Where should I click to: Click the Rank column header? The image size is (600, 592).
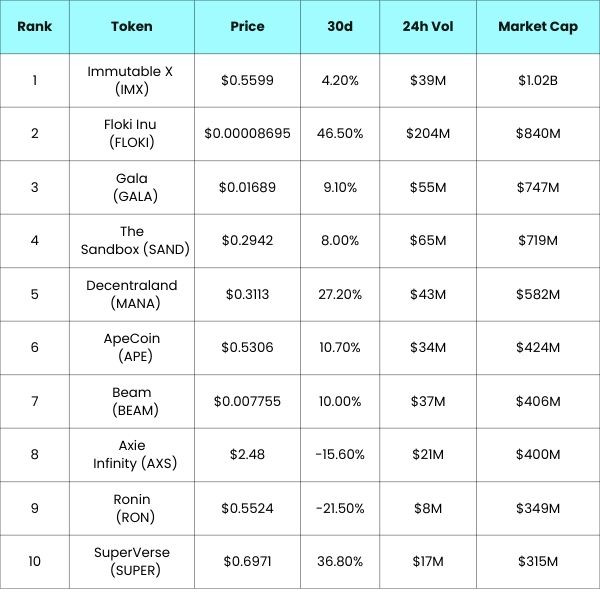click(x=34, y=26)
